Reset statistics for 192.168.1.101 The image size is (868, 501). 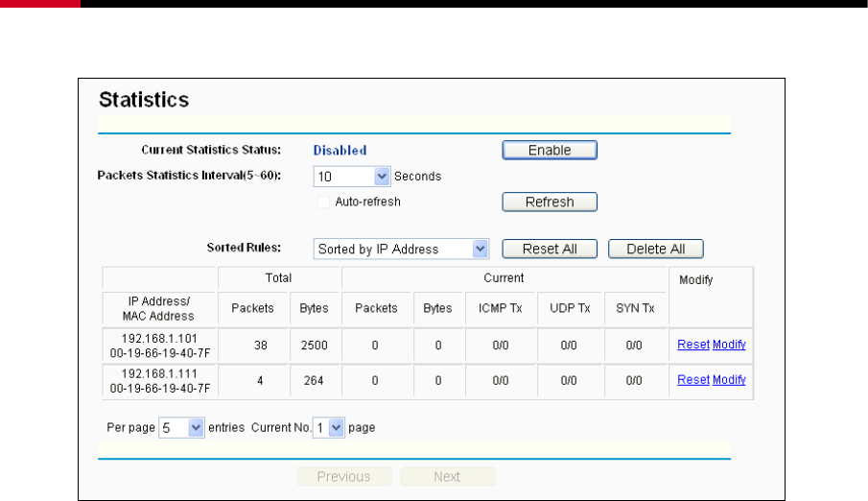point(693,345)
